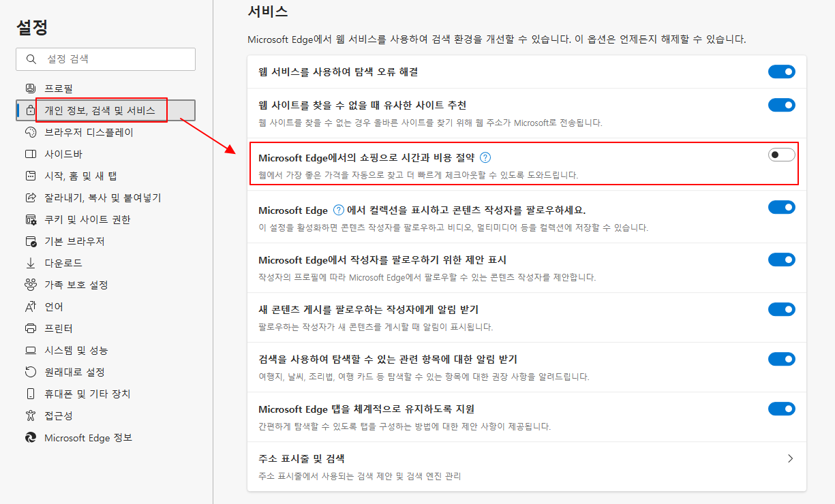Click the magnifier icon in the settings search box

pyautogui.click(x=31, y=59)
